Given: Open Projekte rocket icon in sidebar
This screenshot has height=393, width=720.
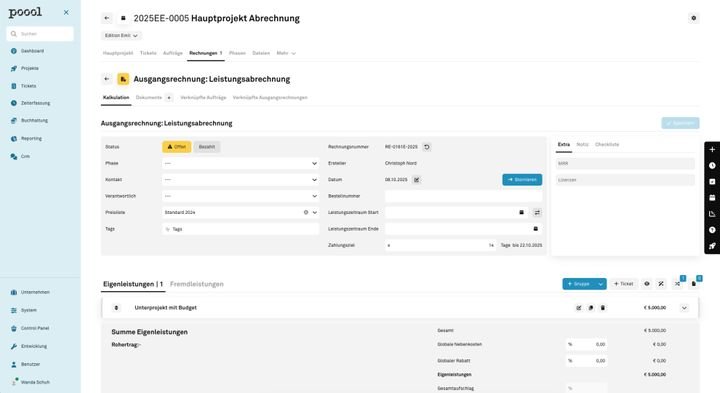Looking at the screenshot, I should (14, 68).
